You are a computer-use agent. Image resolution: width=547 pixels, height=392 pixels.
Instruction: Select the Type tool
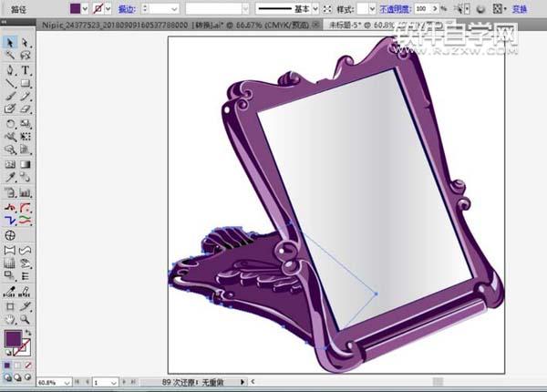click(26, 70)
